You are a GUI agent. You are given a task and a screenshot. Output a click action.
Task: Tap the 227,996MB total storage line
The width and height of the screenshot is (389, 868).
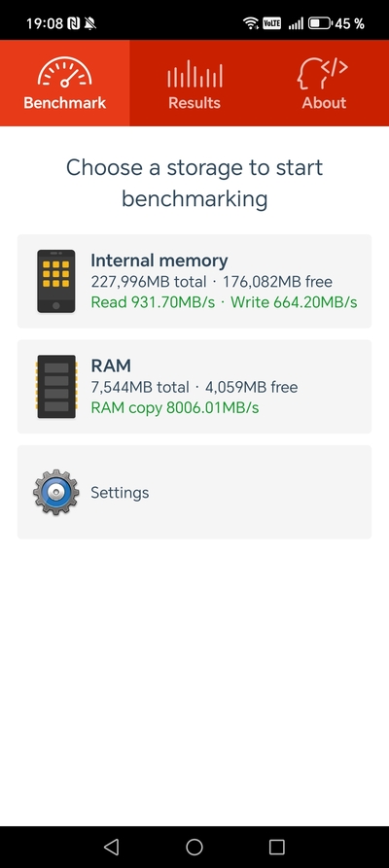(x=212, y=282)
